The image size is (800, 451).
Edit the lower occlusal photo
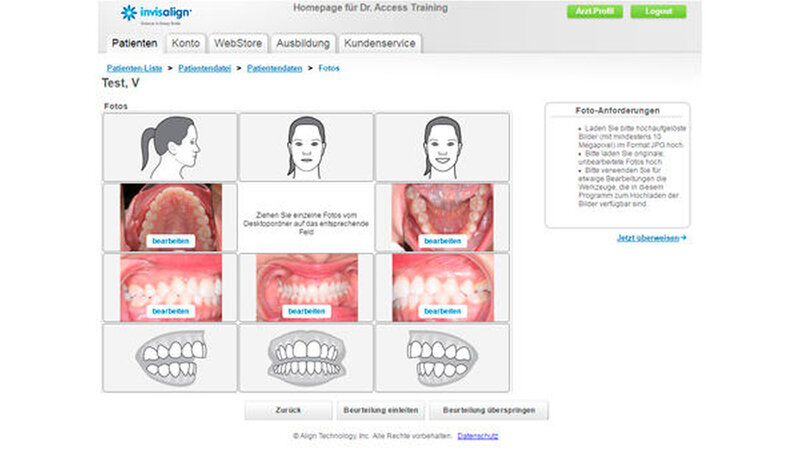pyautogui.click(x=442, y=241)
